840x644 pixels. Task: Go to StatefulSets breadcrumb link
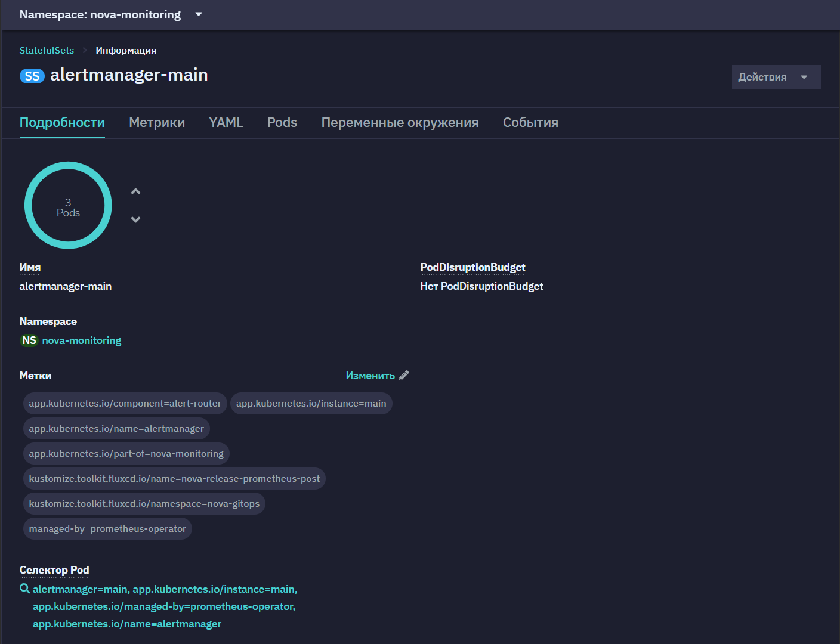47,51
